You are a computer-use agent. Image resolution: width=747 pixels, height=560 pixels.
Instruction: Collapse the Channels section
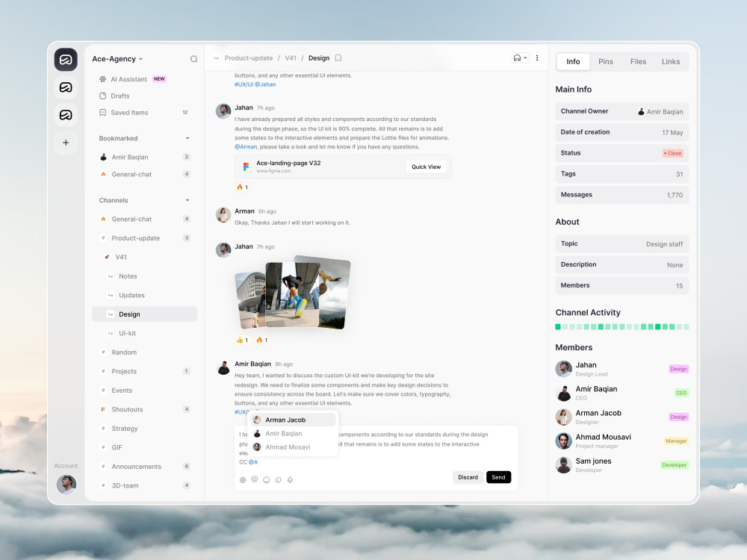click(187, 200)
